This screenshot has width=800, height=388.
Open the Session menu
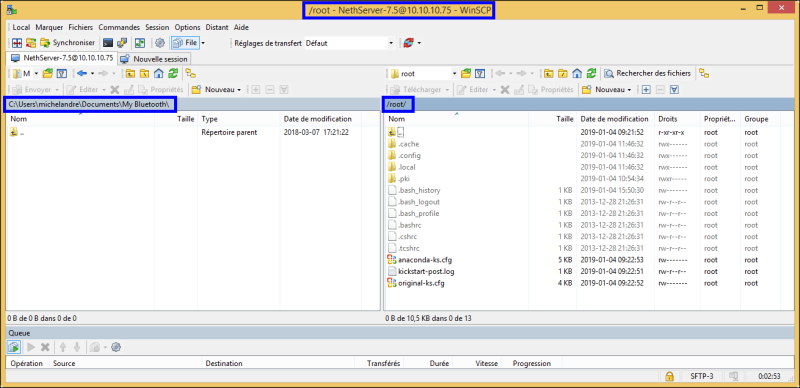pyautogui.click(x=157, y=27)
